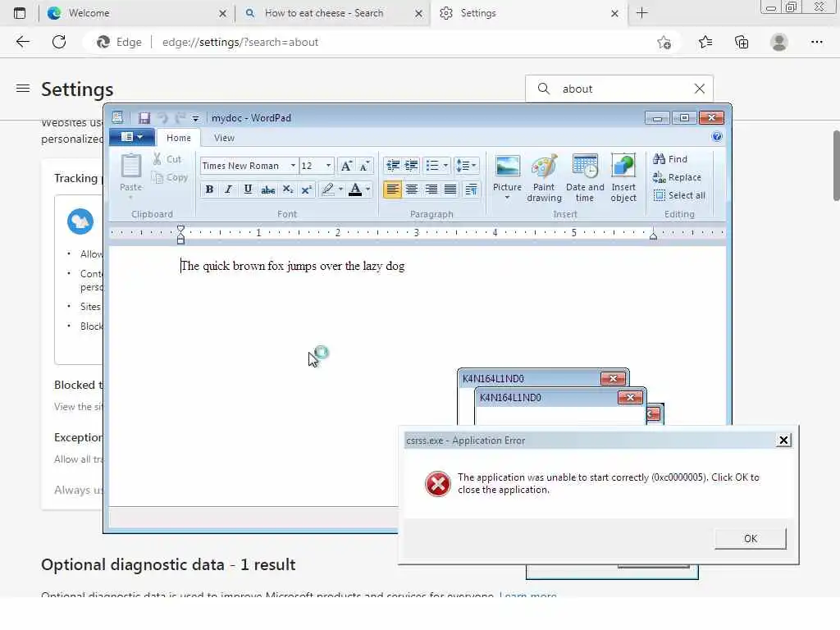Click the line spacing icon

tap(462, 166)
